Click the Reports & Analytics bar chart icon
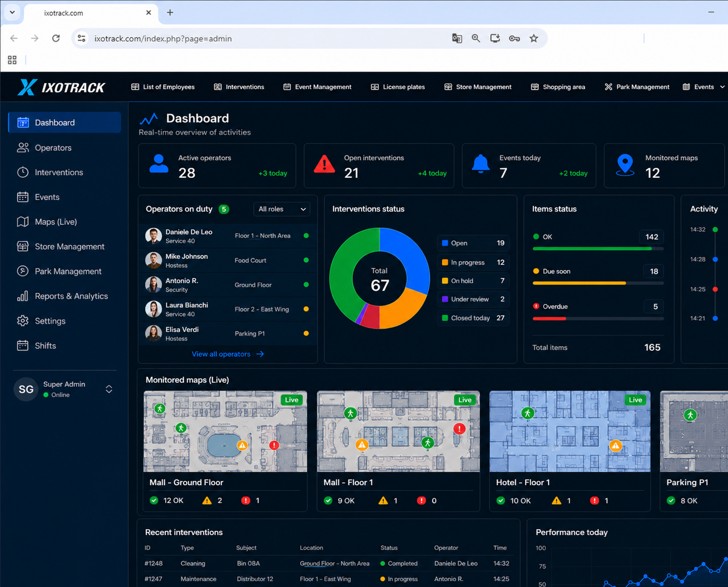Image resolution: width=728 pixels, height=587 pixels. pyautogui.click(x=23, y=296)
